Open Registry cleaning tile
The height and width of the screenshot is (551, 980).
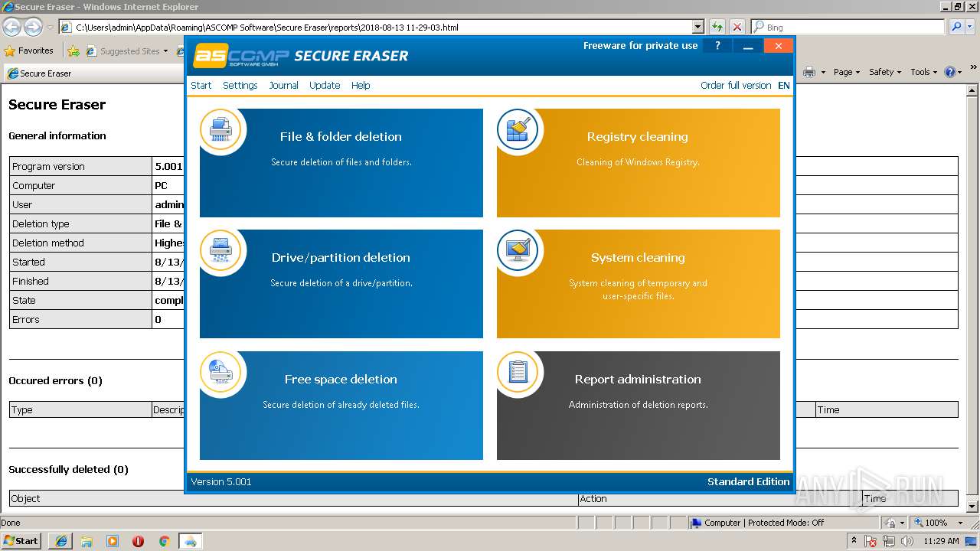[x=639, y=163]
